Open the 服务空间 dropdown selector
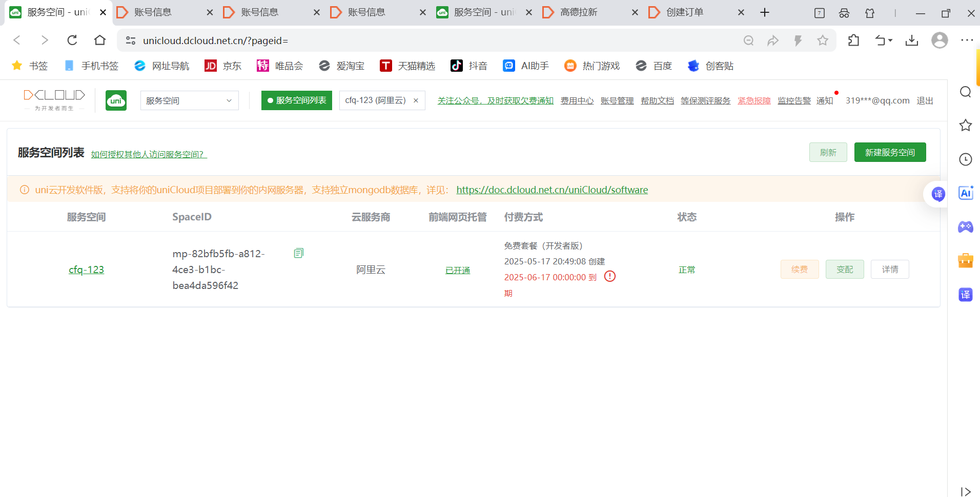 click(x=189, y=100)
